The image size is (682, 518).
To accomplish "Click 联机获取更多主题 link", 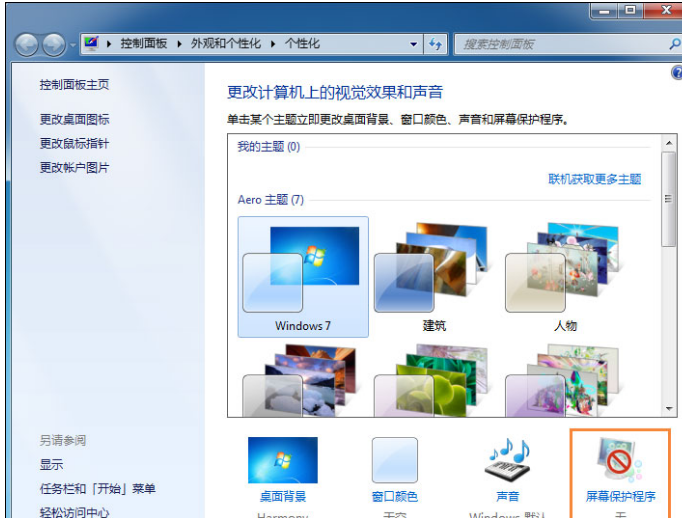I will 595,179.
